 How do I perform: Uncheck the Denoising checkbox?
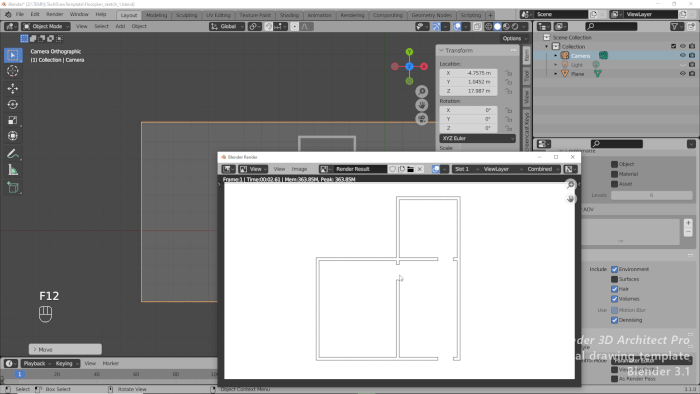614,320
